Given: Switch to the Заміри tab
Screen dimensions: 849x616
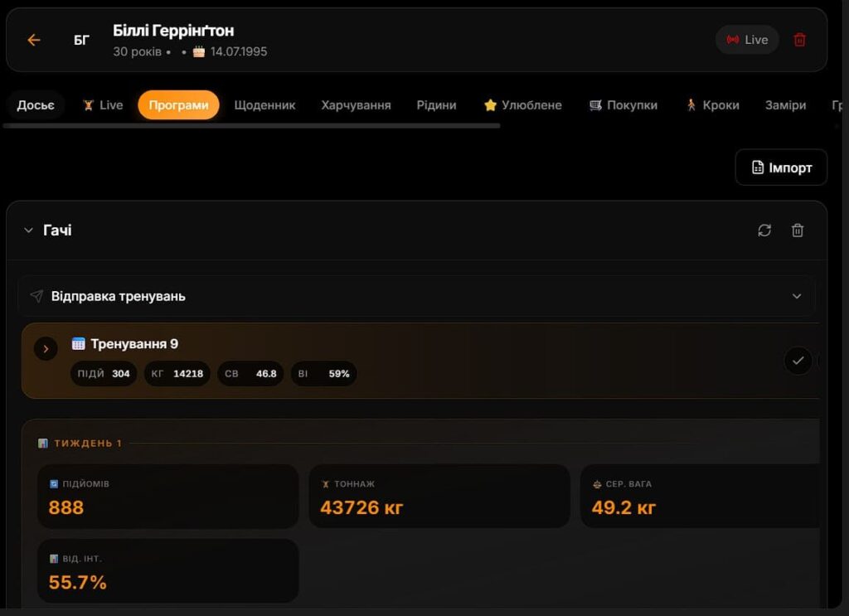Looking at the screenshot, I should tap(785, 105).
